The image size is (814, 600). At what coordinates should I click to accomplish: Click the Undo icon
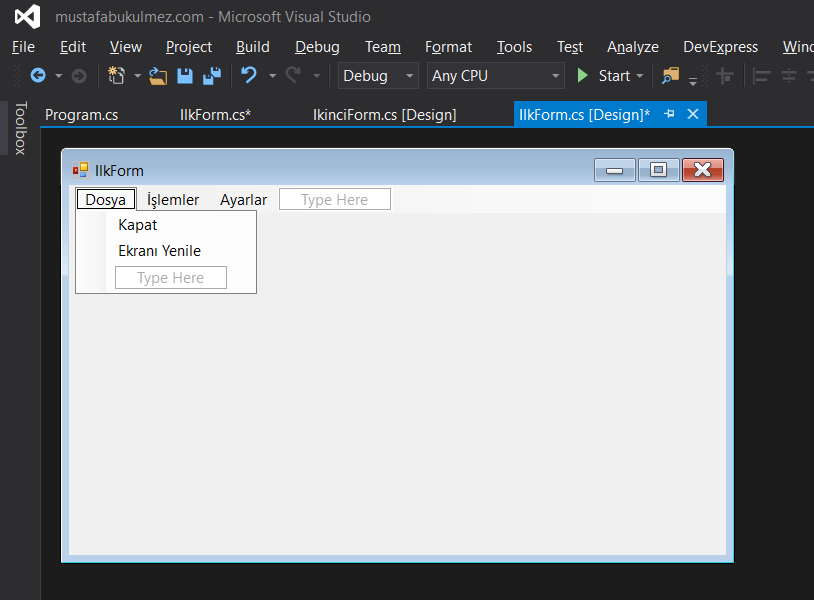click(247, 75)
